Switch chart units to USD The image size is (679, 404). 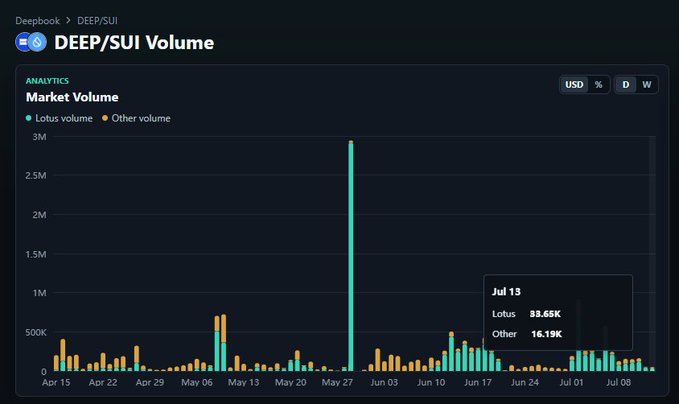point(574,84)
